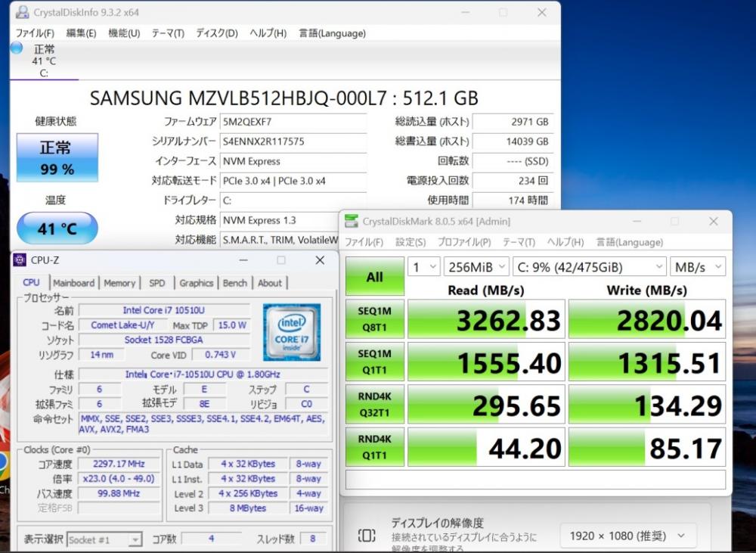Viewport: 756px width, 553px height.
Task: Open ディスク(D) menu in CrystalDiskInfo
Action: (217, 33)
